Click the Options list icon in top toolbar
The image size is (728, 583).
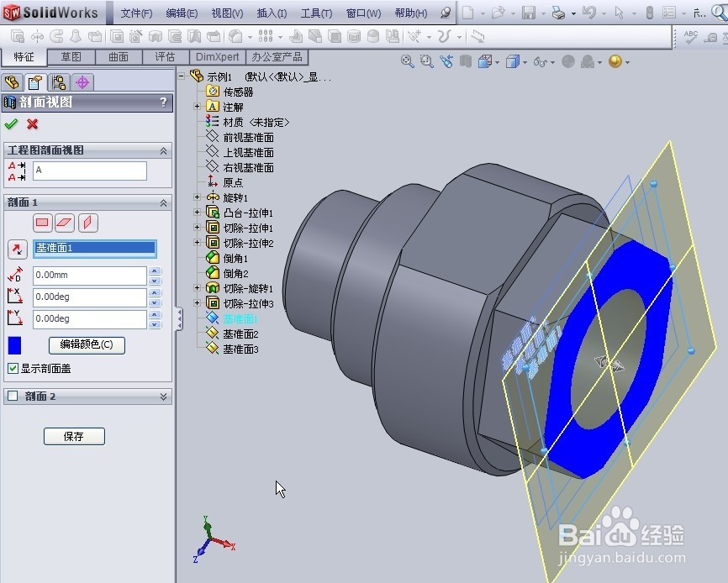(669, 13)
